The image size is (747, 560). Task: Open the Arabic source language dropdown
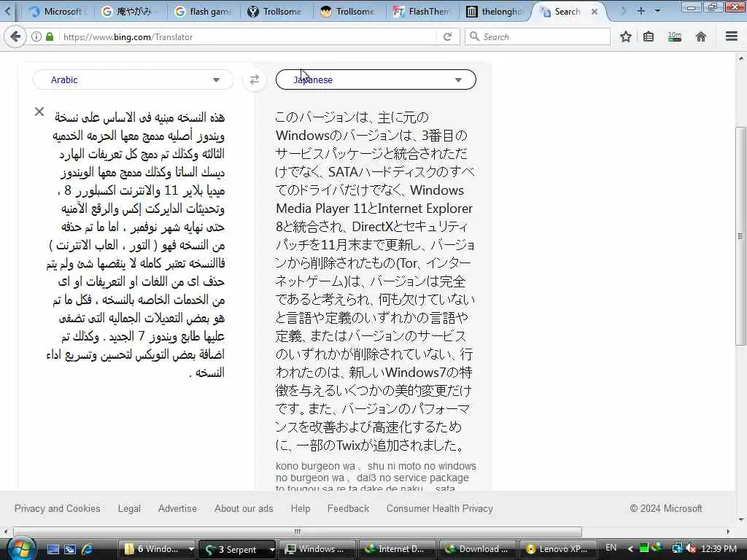pos(133,79)
